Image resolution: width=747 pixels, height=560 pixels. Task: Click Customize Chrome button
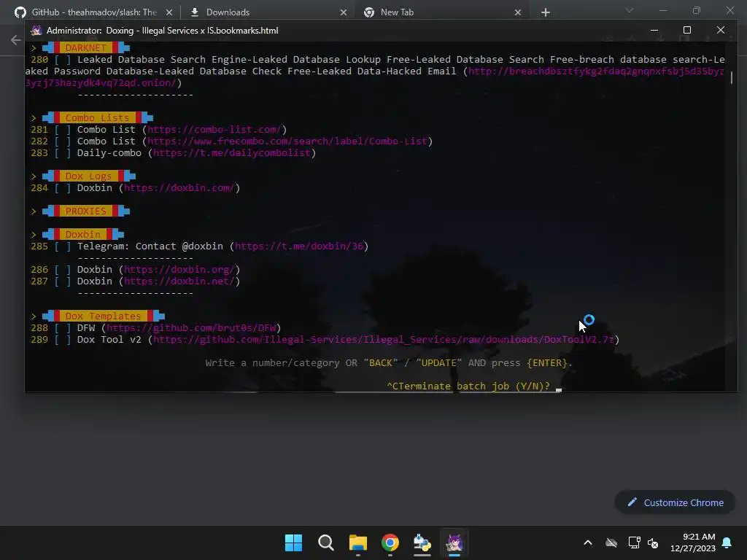(675, 502)
